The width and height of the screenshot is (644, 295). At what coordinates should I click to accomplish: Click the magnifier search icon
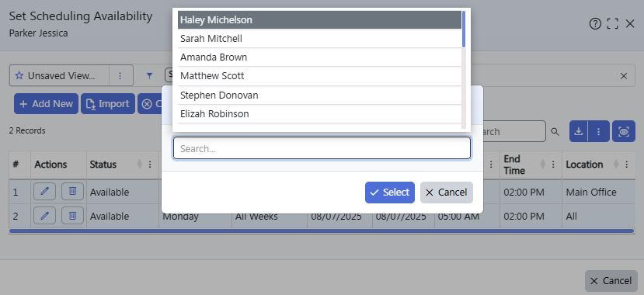[555, 132]
